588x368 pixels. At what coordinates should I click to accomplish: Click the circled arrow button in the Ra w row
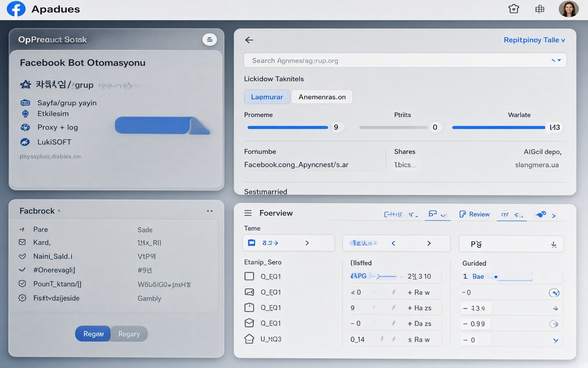click(554, 293)
